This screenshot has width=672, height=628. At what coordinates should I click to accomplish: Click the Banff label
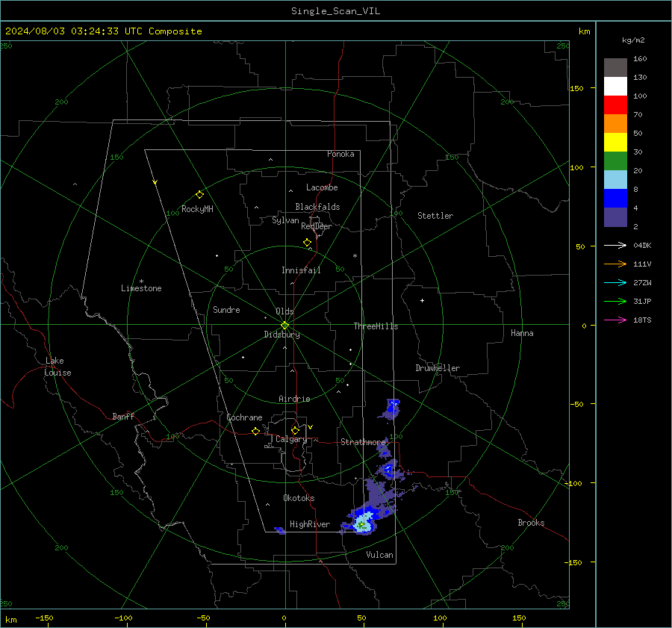(x=123, y=416)
